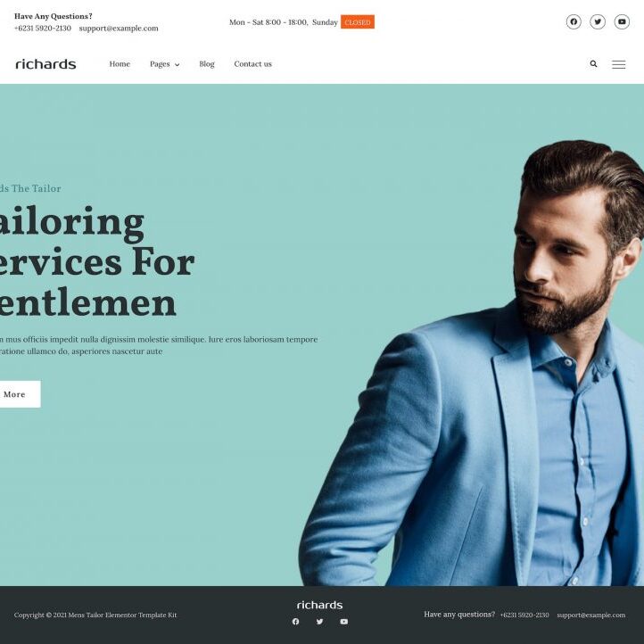
Task: Open the Twitter icon in the top bar
Action: pos(598,21)
